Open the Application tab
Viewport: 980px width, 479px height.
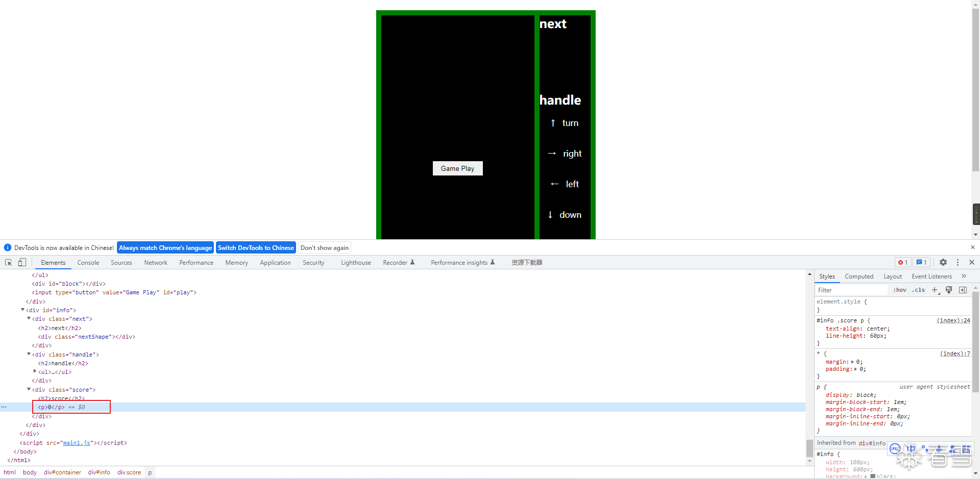coord(275,263)
